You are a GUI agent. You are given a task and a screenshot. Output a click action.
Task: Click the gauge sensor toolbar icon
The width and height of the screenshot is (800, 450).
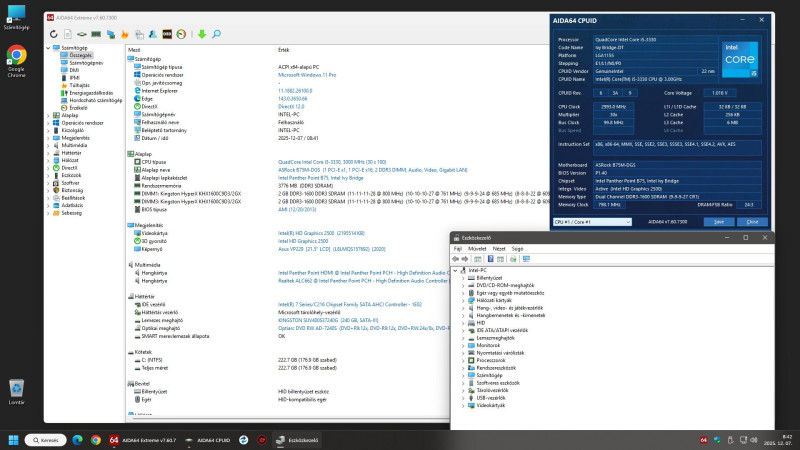(x=181, y=34)
